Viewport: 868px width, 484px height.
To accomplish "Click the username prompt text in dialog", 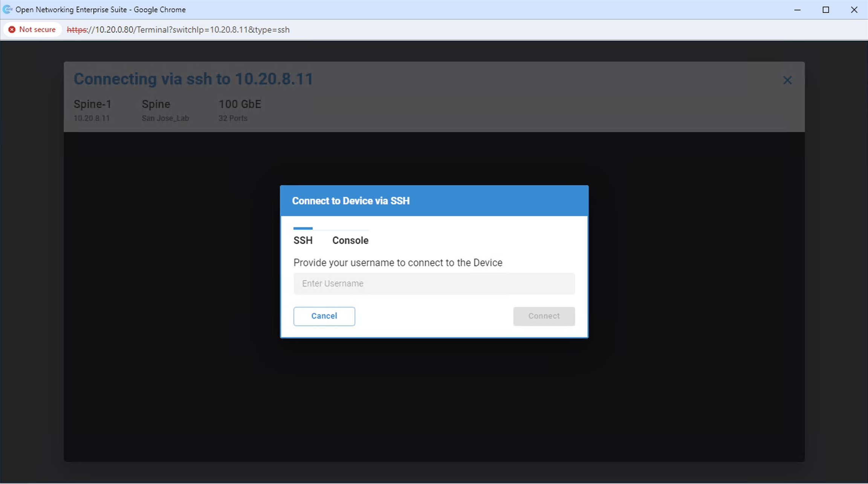I will coord(397,263).
